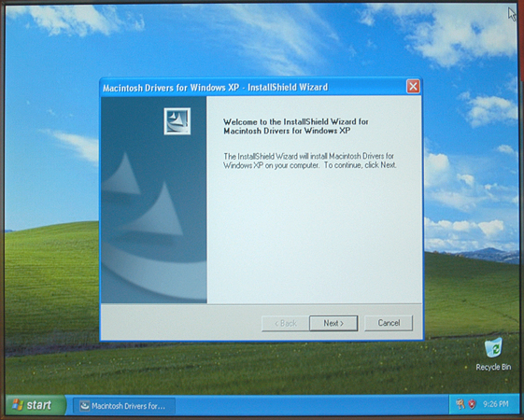The height and width of the screenshot is (420, 524).
Task: Click the bold Welcome to the InstallShield Wizard heading
Action: click(x=296, y=126)
